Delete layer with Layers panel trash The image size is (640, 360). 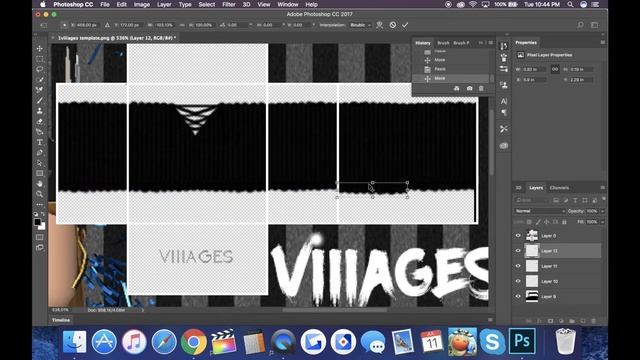(593, 321)
